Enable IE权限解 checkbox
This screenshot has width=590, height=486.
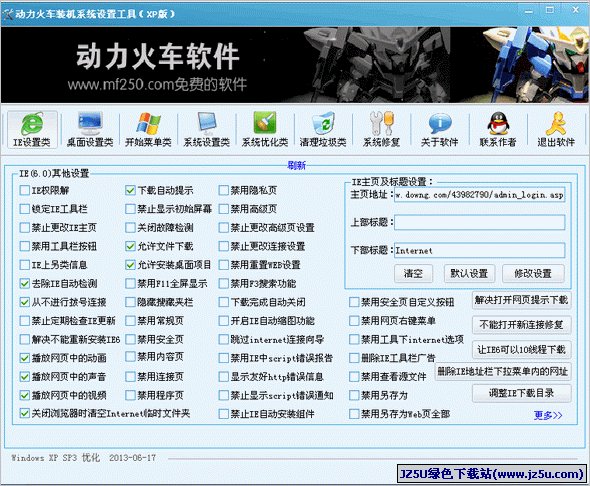[24, 190]
